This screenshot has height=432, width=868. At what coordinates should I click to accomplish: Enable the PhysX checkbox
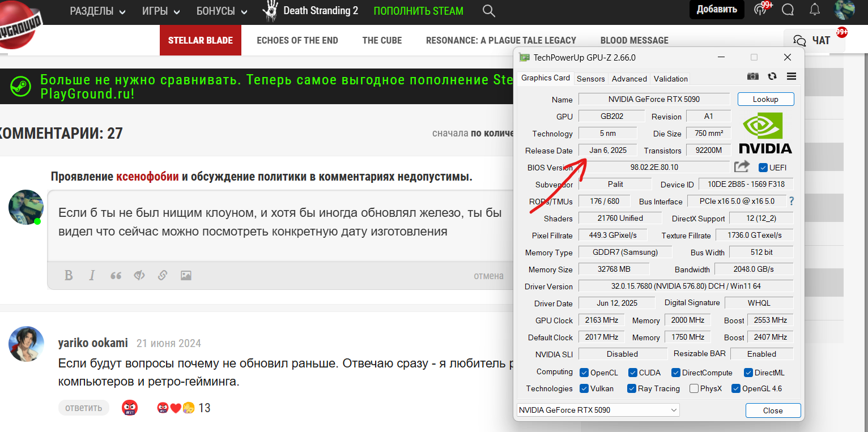[x=693, y=388]
